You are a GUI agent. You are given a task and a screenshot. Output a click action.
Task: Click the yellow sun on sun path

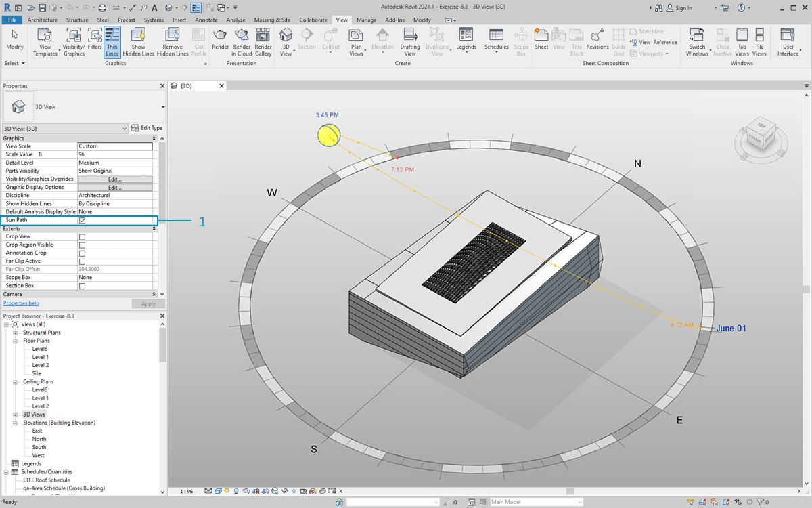coord(328,135)
